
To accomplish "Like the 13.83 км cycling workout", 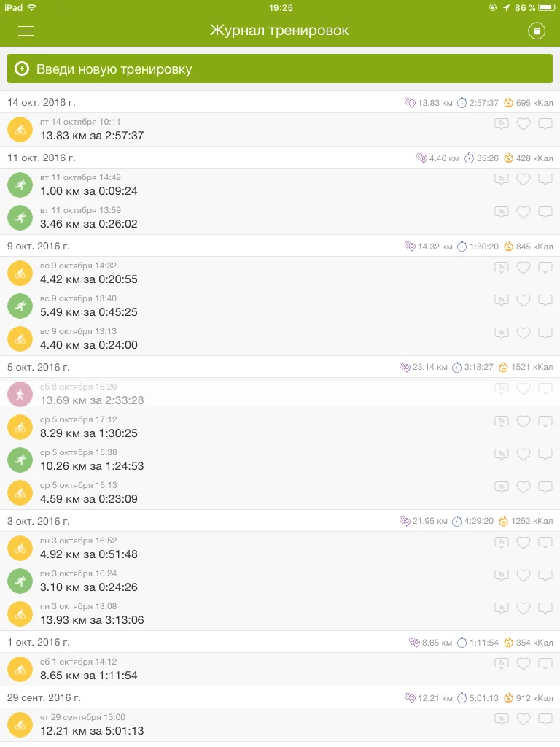I will (x=523, y=124).
